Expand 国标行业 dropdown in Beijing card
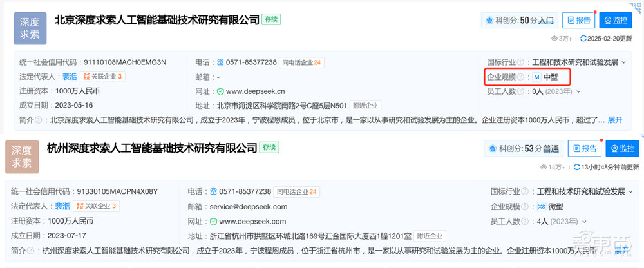 [x=623, y=62]
